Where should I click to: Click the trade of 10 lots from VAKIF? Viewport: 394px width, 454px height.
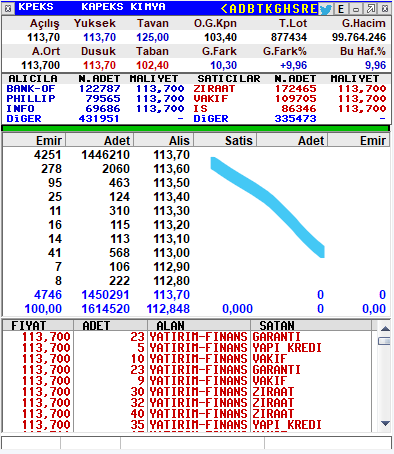coord(187,359)
